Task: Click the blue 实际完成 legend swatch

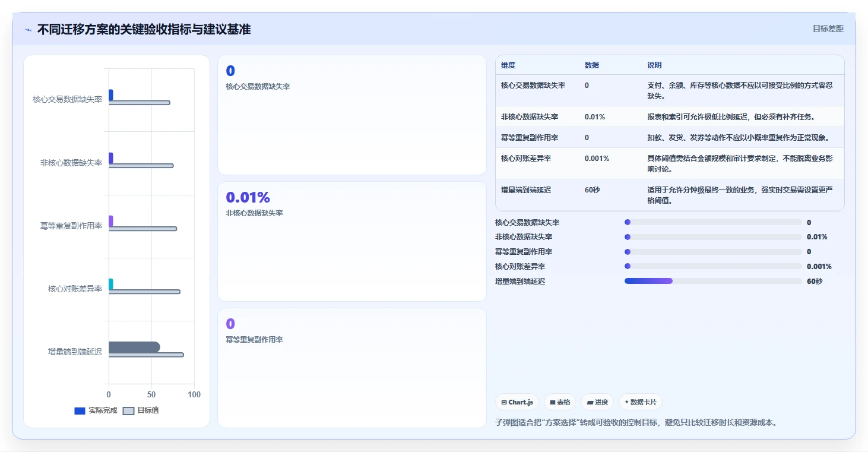Action: point(80,411)
